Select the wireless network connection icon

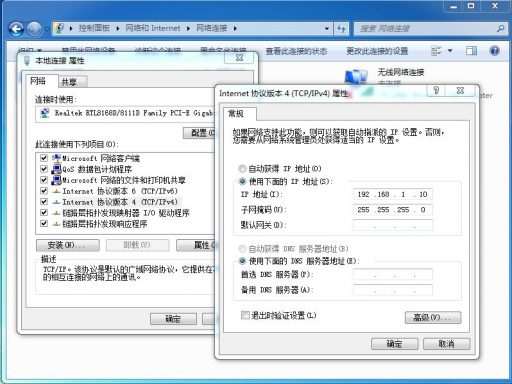click(356, 77)
